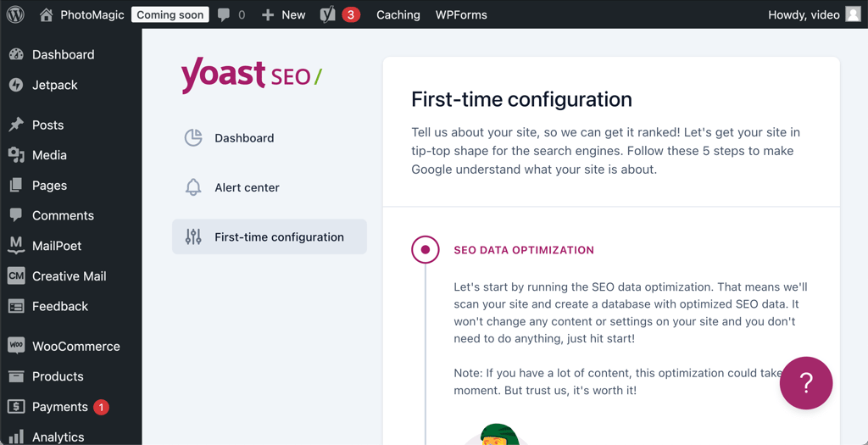Image resolution: width=868 pixels, height=445 pixels.
Task: Open the help question mark button
Action: tap(806, 383)
